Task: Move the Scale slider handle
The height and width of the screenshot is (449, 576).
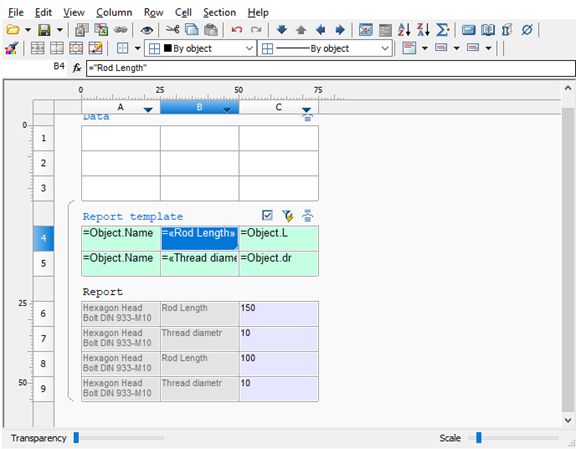Action: point(479,438)
